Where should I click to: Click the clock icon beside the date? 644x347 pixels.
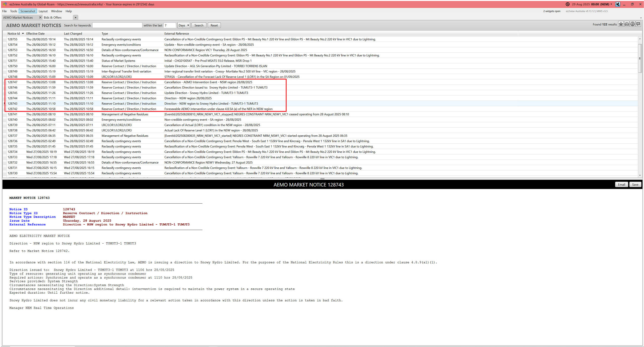coord(568,4)
